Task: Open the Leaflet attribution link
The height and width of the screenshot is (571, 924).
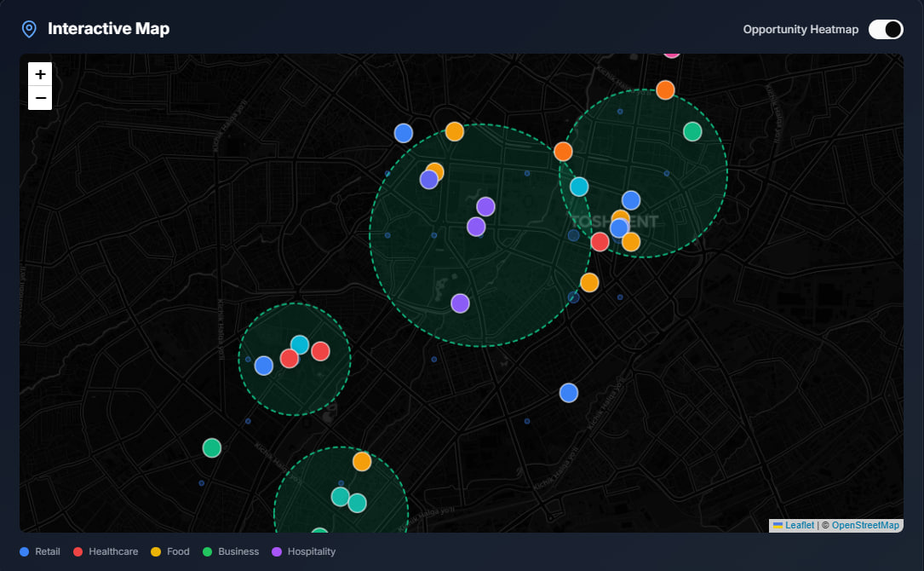Action: (x=799, y=525)
